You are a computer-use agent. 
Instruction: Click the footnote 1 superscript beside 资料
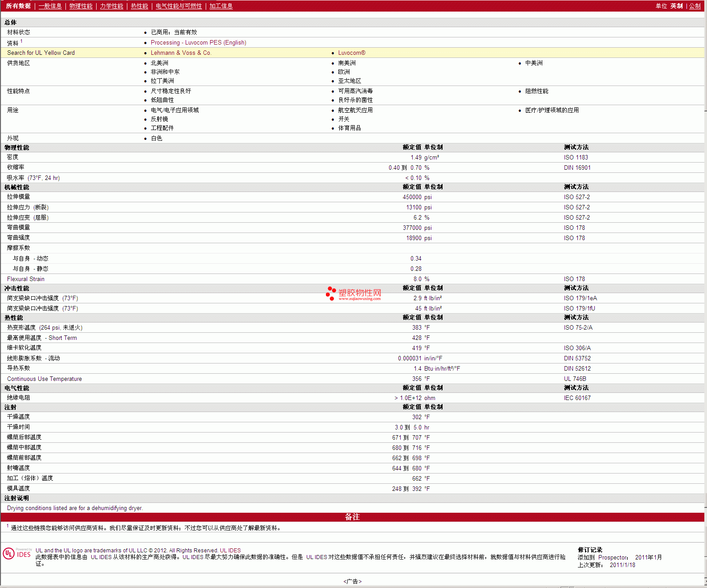click(21, 41)
